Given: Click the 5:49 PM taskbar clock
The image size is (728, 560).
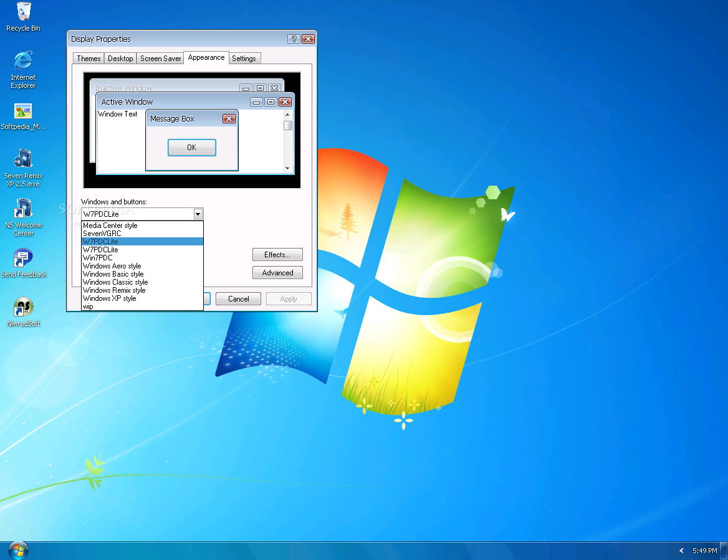Looking at the screenshot, I should (704, 551).
